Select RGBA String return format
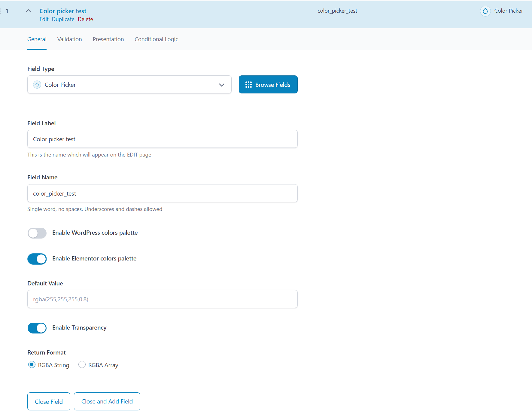 tap(32, 365)
